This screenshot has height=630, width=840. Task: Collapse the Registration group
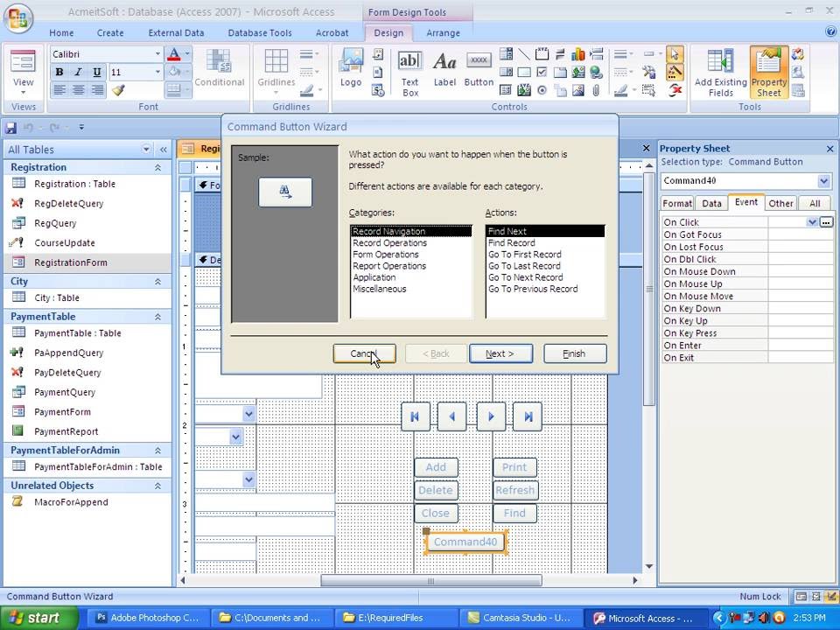pos(158,168)
